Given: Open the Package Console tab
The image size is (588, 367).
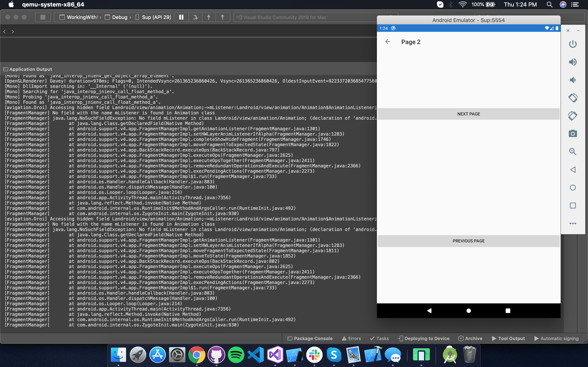Looking at the screenshot, I should pyautogui.click(x=310, y=338).
